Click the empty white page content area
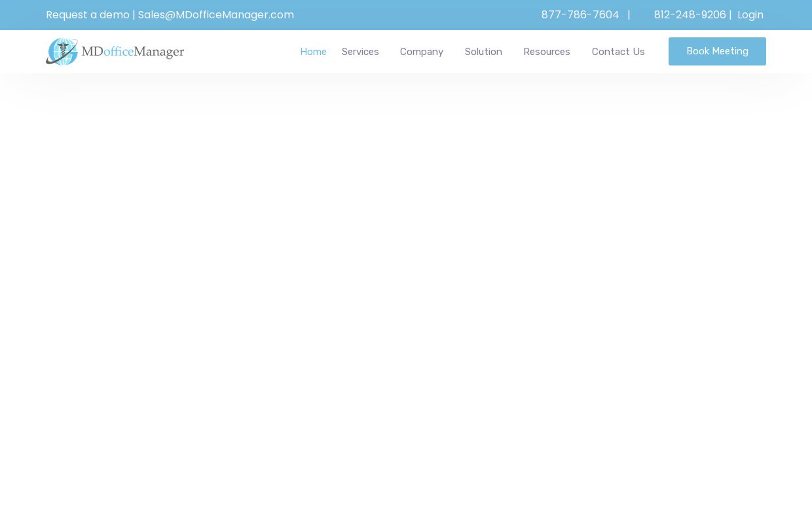Image resolution: width=812 pixels, height=524 pixels. (406, 295)
